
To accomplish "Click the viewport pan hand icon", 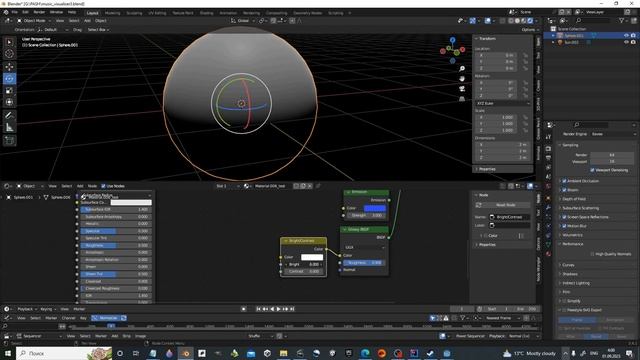I will tap(462, 78).
